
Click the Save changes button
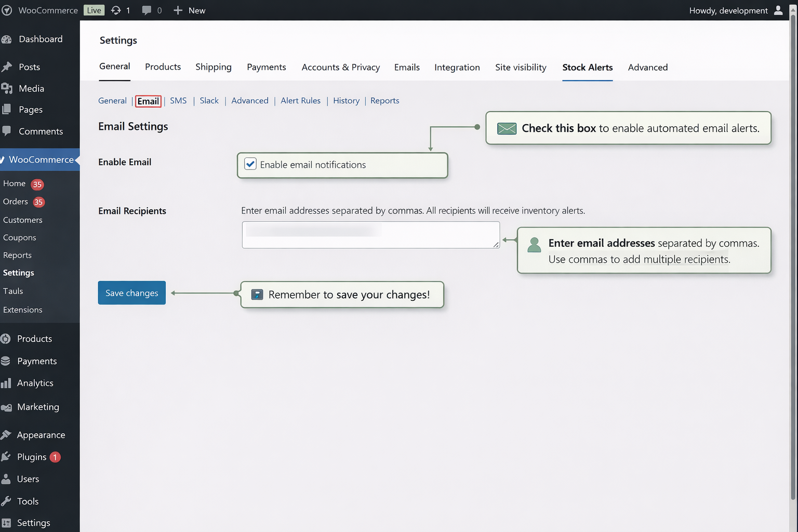[131, 292]
